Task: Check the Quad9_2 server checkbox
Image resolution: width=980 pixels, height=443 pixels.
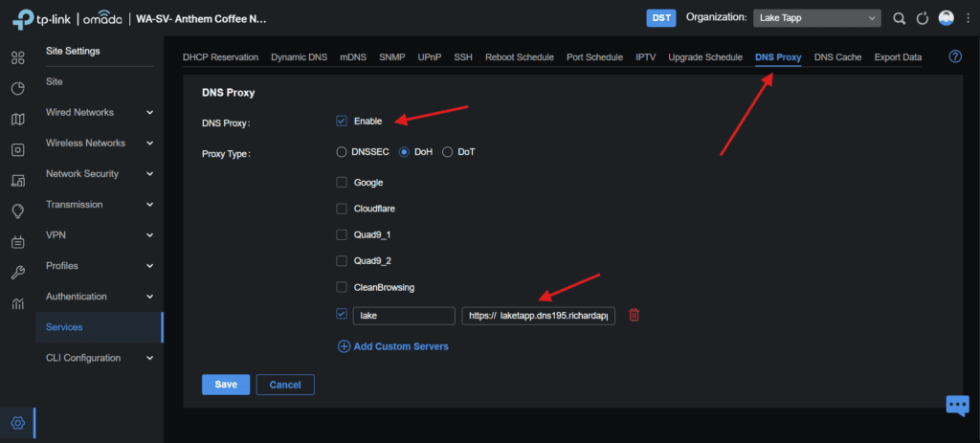Action: point(342,260)
